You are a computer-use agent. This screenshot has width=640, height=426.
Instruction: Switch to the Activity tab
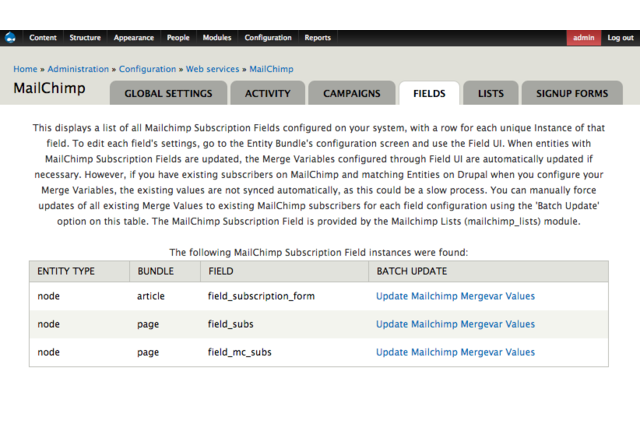pos(268,93)
